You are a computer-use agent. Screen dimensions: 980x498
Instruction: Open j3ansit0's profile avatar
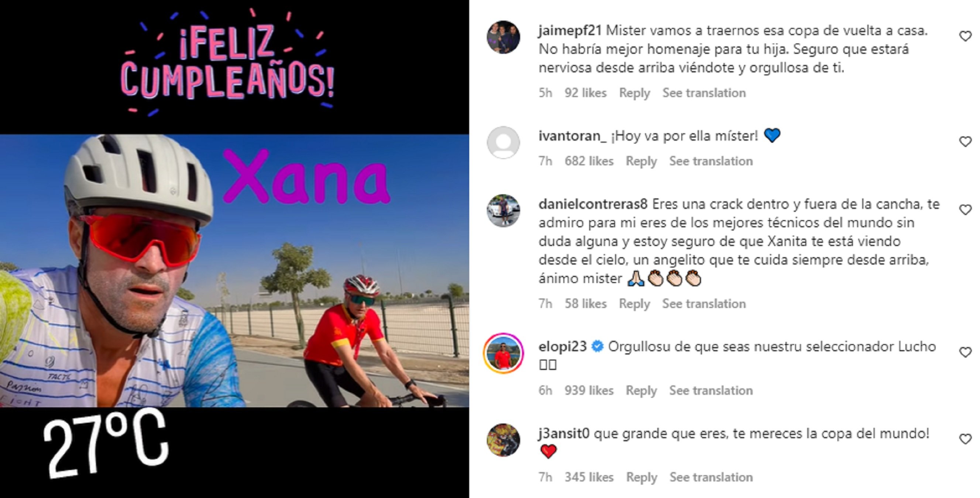pos(503,440)
